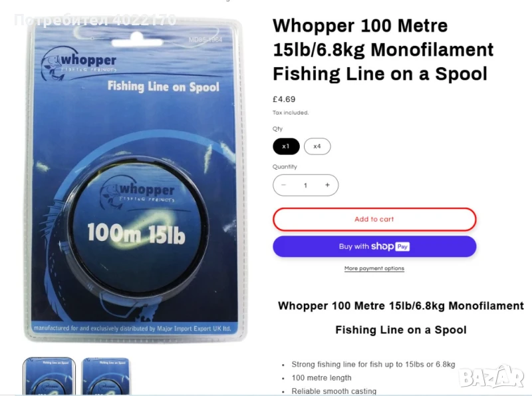Select the second product thumbnail image

point(106,376)
